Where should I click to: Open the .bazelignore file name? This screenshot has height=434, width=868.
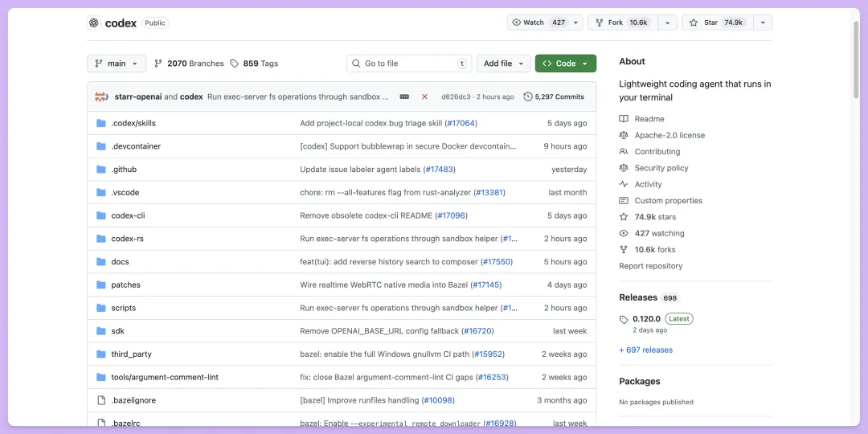(x=133, y=400)
